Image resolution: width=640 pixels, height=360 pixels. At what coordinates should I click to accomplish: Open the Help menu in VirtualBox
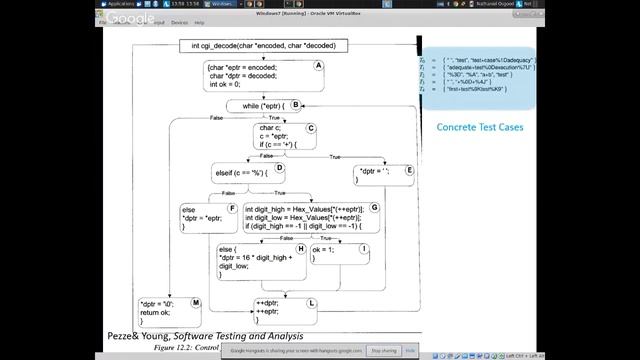coord(199,22)
